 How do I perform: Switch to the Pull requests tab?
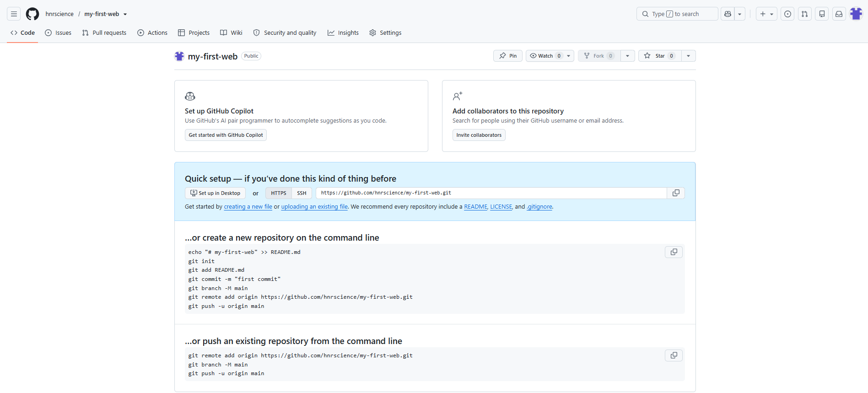104,32
